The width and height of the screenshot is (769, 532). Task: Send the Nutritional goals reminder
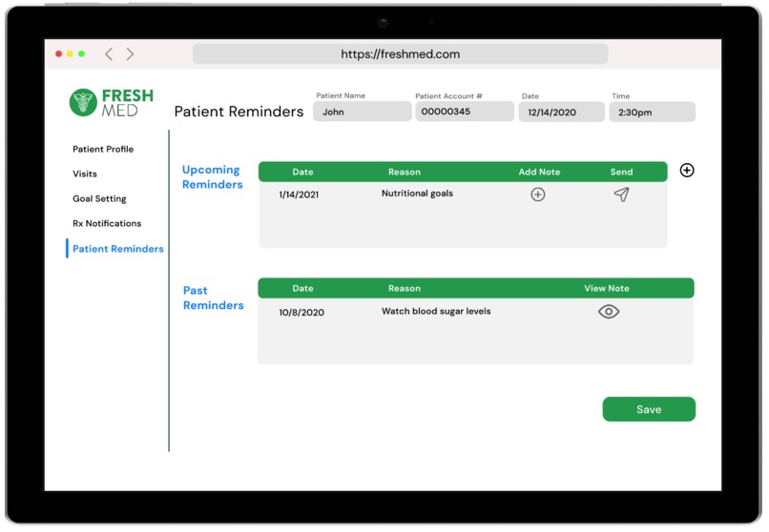[621, 194]
